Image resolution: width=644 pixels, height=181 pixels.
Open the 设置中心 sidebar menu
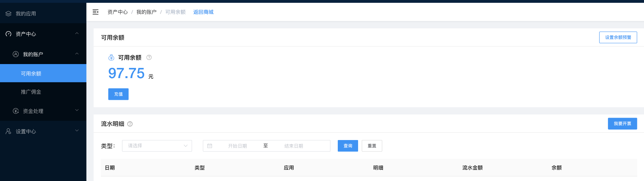(x=43, y=131)
